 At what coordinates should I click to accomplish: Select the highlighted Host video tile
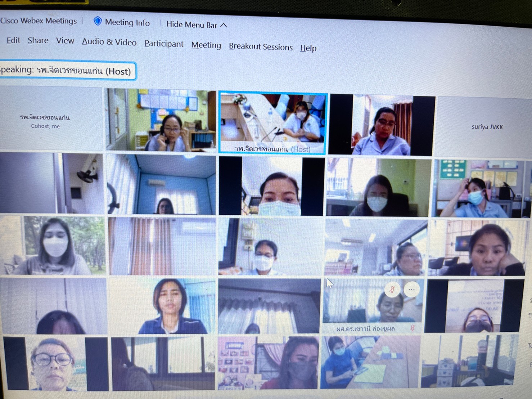click(x=273, y=122)
